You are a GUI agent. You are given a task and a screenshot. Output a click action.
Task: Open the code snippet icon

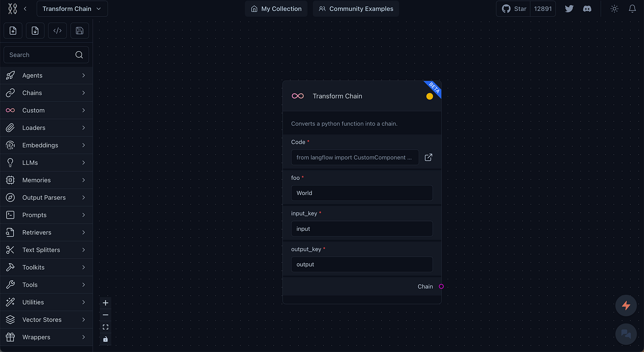[57, 30]
